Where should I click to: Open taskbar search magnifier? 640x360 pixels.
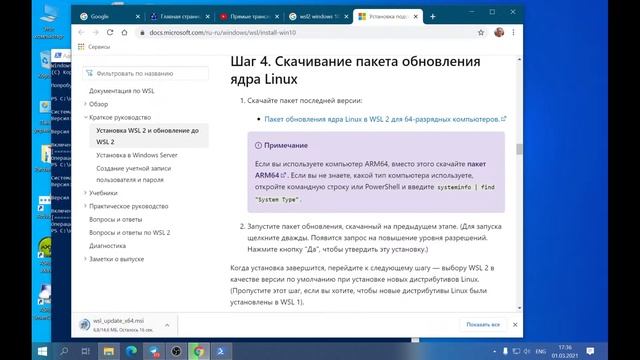64,351
